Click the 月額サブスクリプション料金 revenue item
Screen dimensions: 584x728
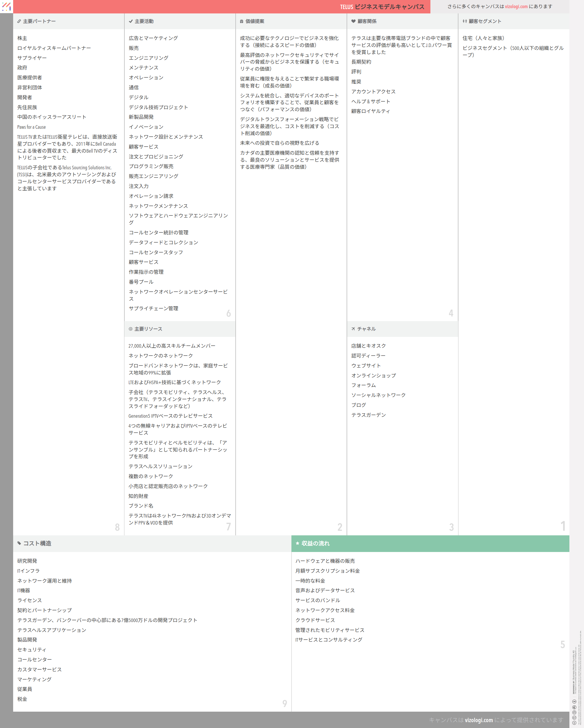(x=327, y=571)
